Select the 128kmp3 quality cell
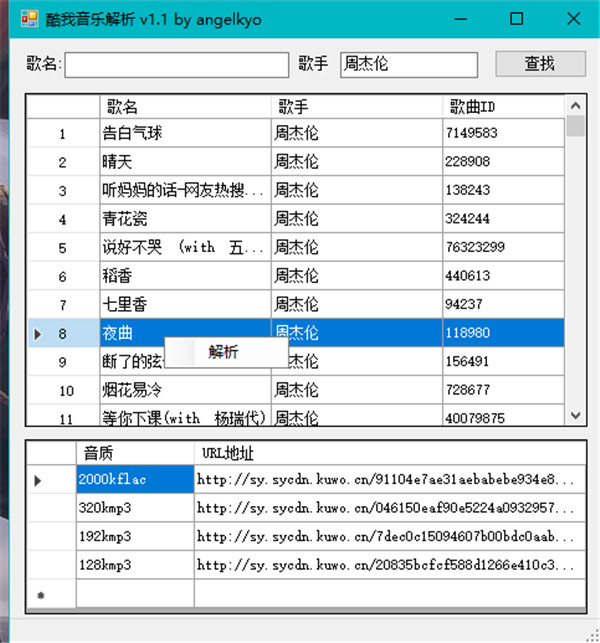The image size is (600, 643). pos(135,565)
